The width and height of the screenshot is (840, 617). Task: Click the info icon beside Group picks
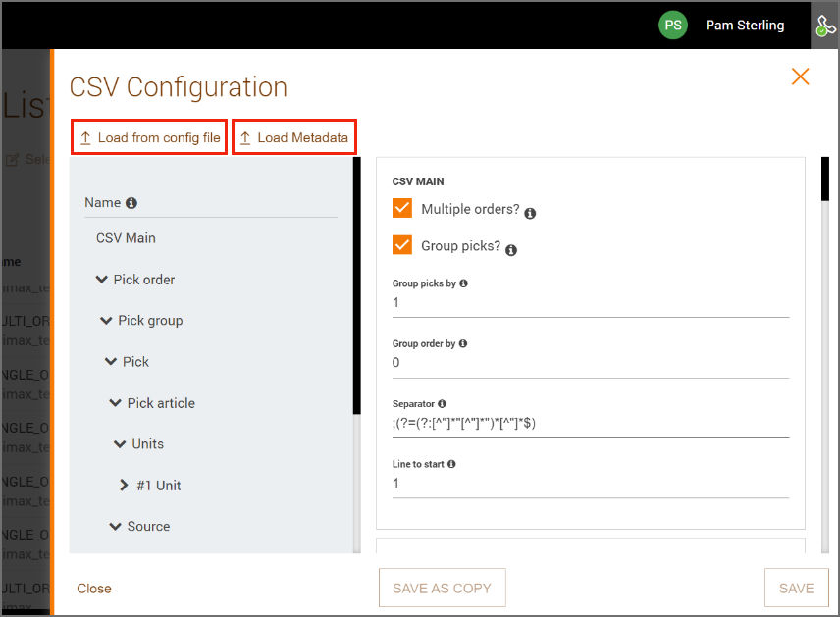pos(511,250)
